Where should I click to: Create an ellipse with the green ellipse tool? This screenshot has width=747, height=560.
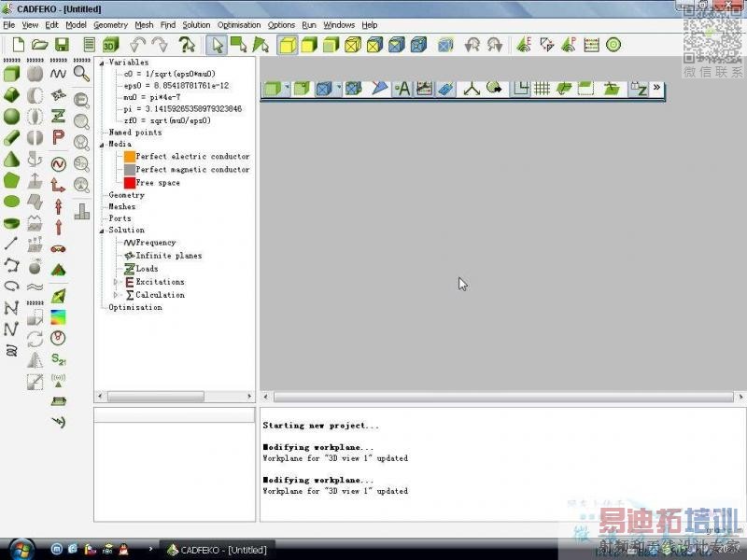pyautogui.click(x=11, y=202)
